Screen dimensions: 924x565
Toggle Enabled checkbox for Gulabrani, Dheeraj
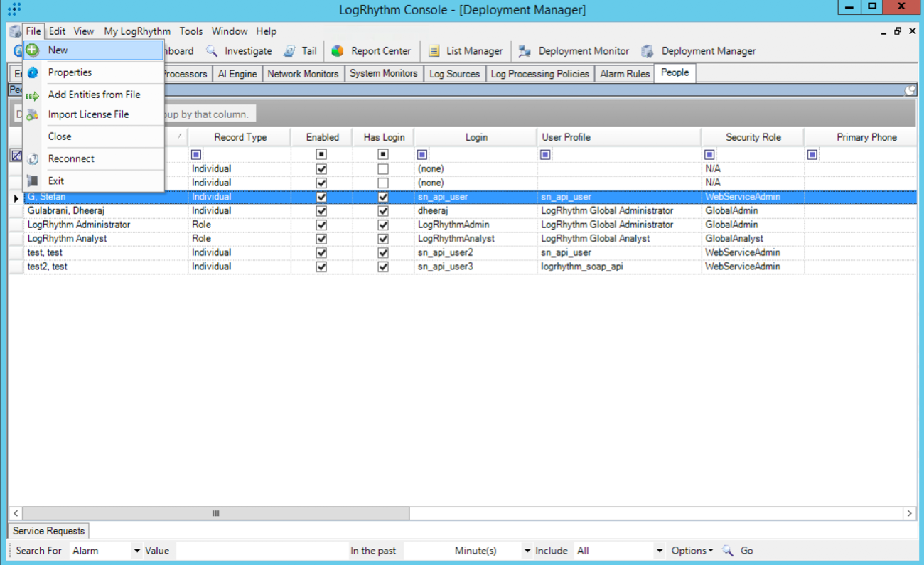321,211
